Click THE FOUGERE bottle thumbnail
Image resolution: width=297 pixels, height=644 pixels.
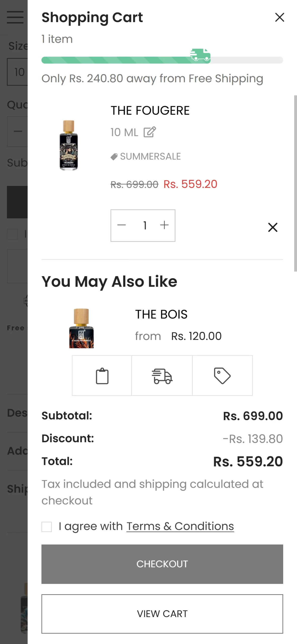click(x=69, y=145)
